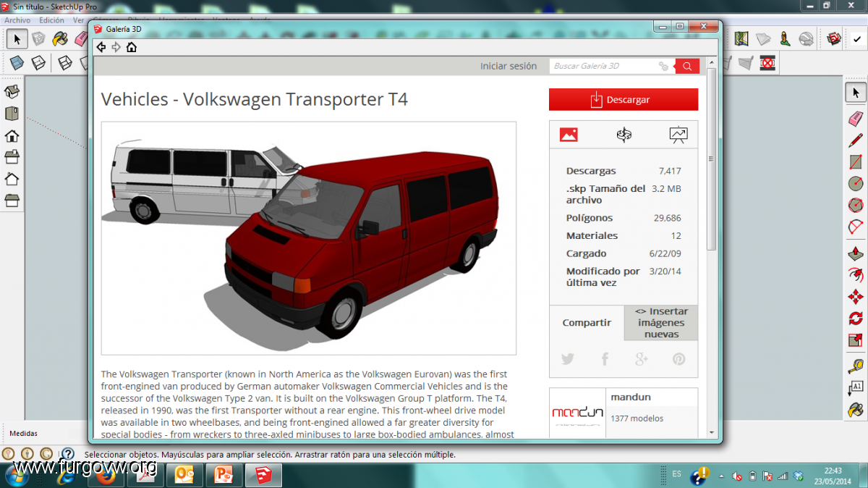
Task: Open the Ver menu
Action: (x=78, y=20)
